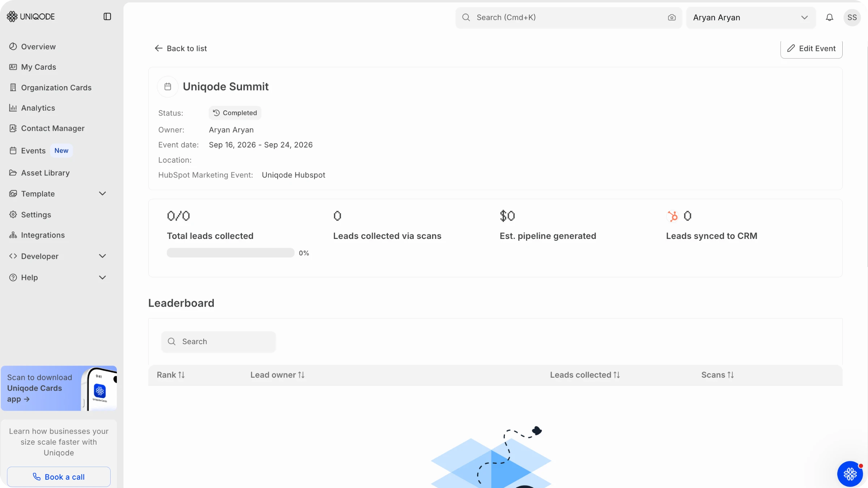Screen dimensions: 868x488
Task: Open the Aryan Aryan account dropdown
Action: (751, 17)
